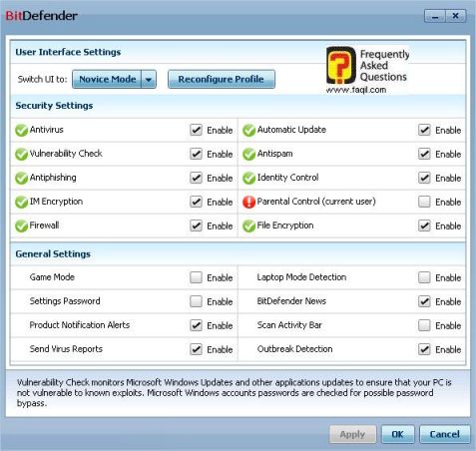Enable Laptop Mode Detection checkbox

pyautogui.click(x=424, y=277)
